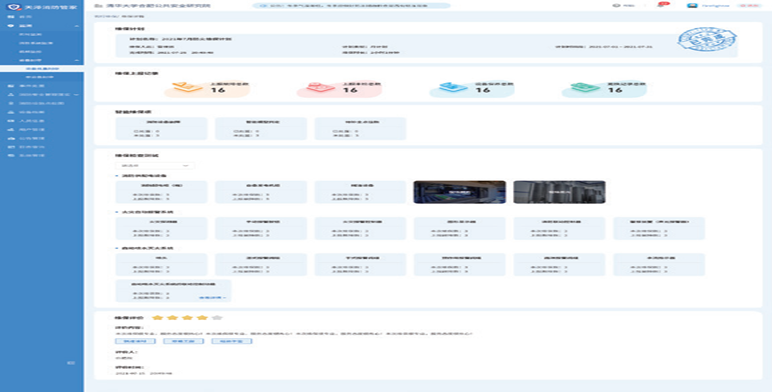Collapse the first equipment group via its triangle
This screenshot has height=392, width=772.
(x=117, y=175)
